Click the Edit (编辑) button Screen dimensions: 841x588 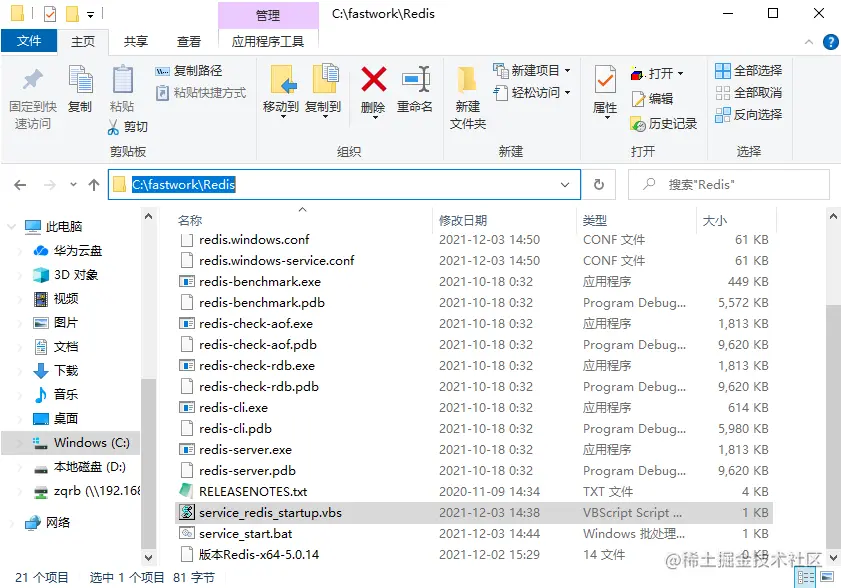pos(652,99)
